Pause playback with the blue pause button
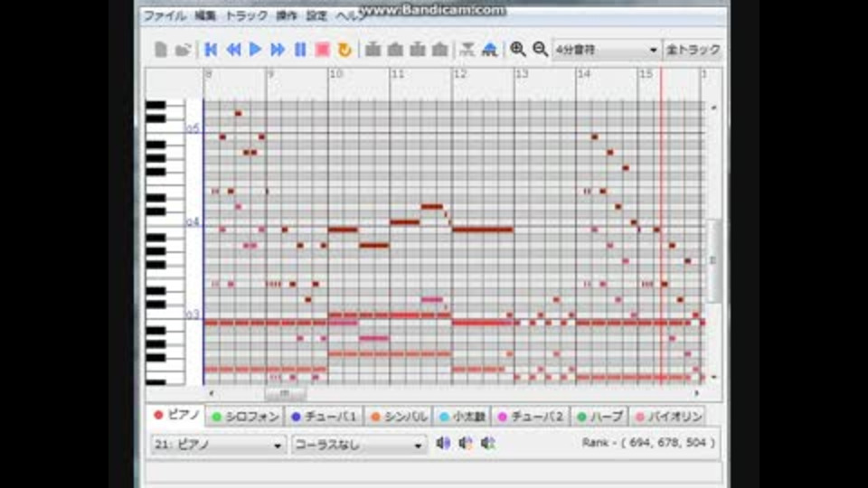 tap(300, 50)
